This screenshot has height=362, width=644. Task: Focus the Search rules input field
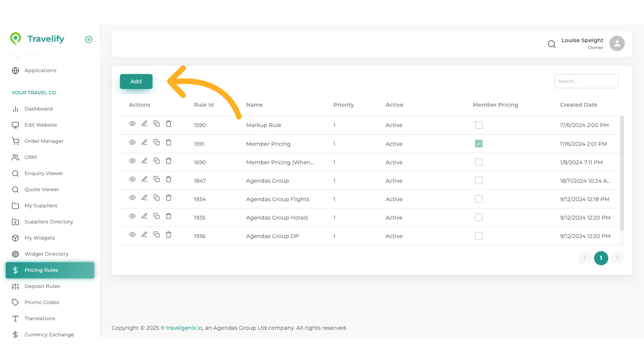586,81
